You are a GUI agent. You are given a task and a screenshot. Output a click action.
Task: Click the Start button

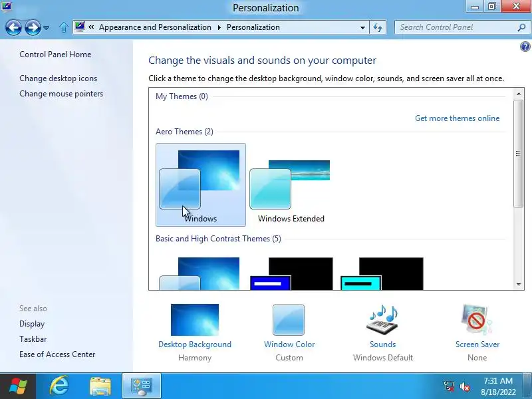[x=18, y=386]
